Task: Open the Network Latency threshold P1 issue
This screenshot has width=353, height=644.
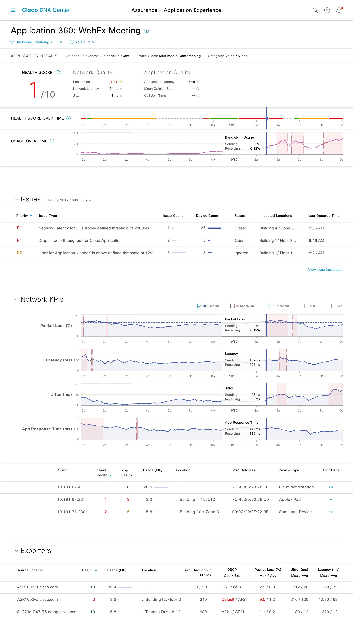Action: click(x=94, y=228)
